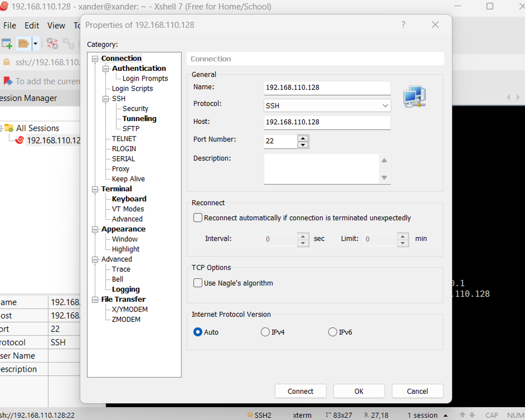Click the session list arrow next to '1 session'

pos(445,415)
